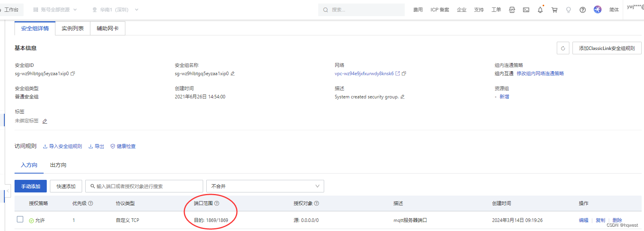Viewport: 644px width, 231px height.
Task: Switch to the 安全组详情 tab
Action: [x=35, y=28]
